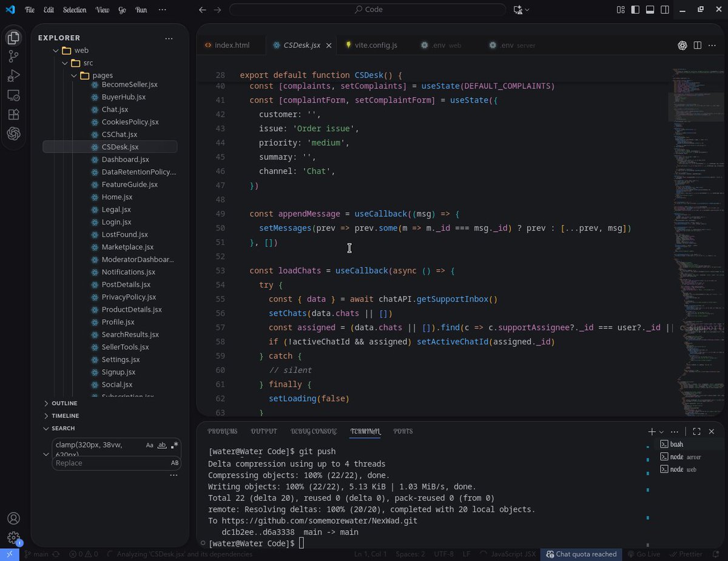Open the Extensions view
Screen dimensions: 728x561
tap(13, 115)
